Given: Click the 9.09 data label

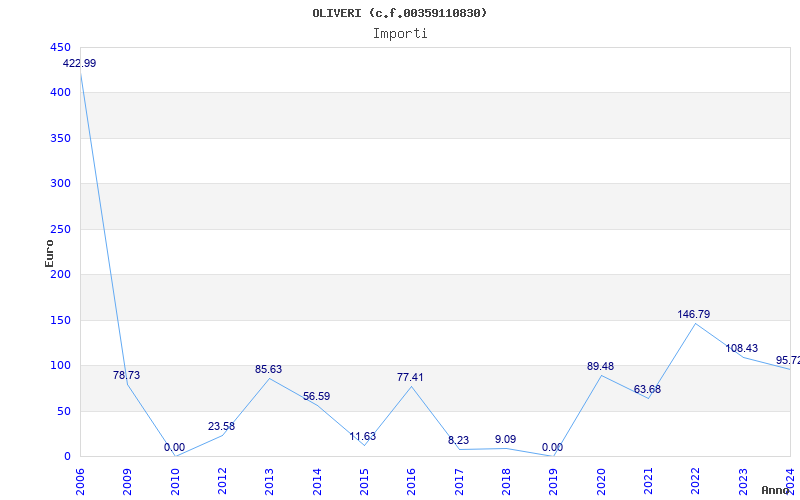Looking at the screenshot, I should click(505, 439).
